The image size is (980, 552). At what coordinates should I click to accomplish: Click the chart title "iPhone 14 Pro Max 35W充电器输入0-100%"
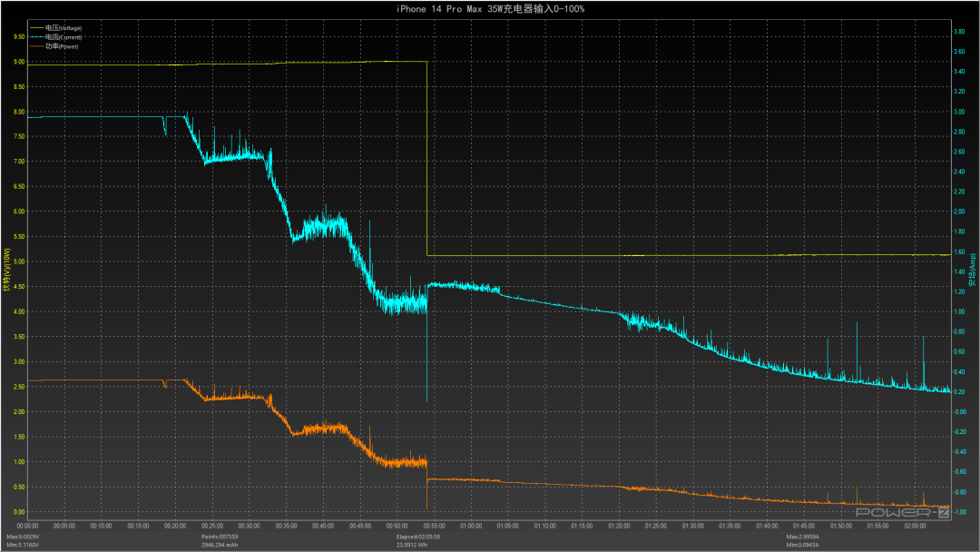490,9
